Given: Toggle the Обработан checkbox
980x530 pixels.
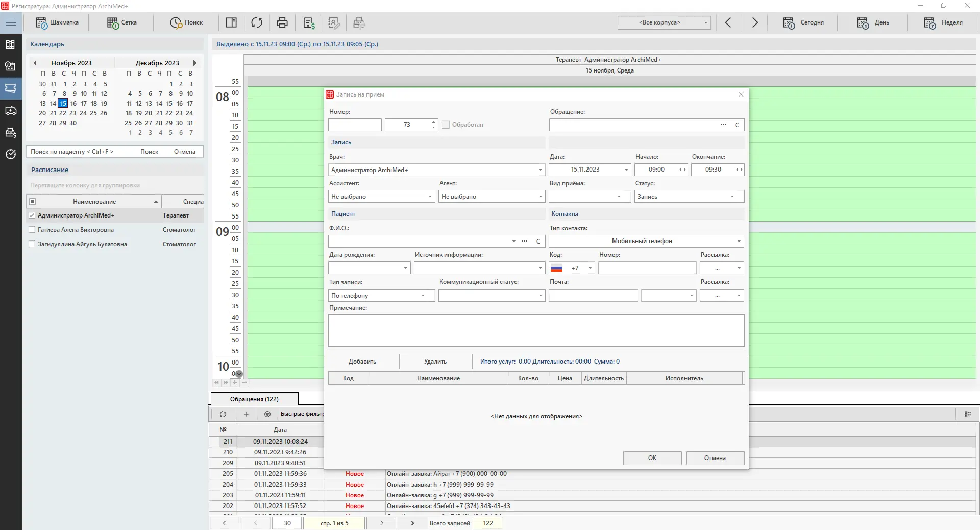Looking at the screenshot, I should [446, 125].
